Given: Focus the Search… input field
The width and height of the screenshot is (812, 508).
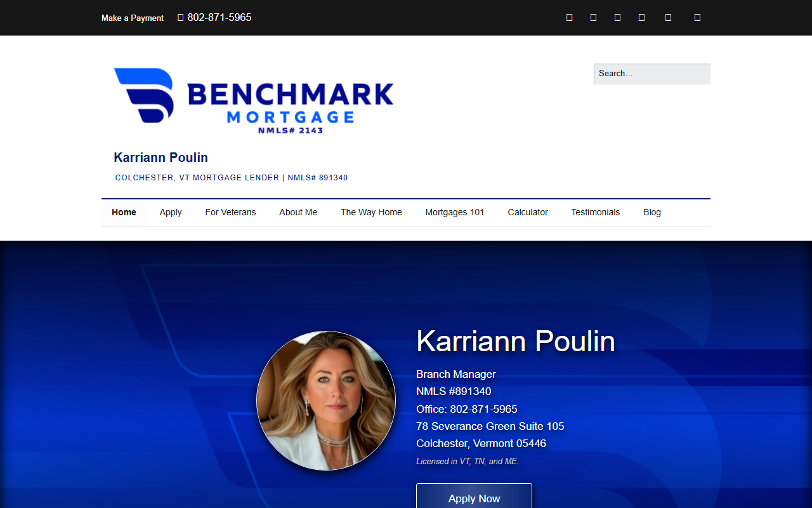Looking at the screenshot, I should click(x=652, y=74).
